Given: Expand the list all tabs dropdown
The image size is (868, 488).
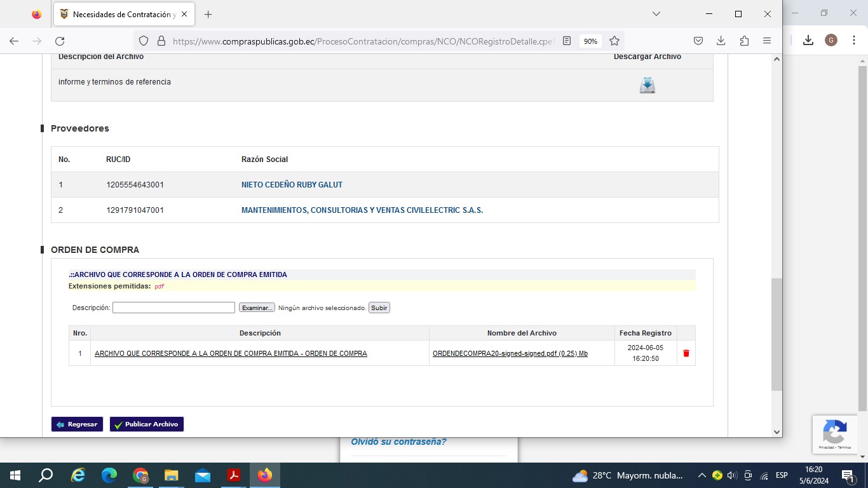Looking at the screenshot, I should click(656, 14).
